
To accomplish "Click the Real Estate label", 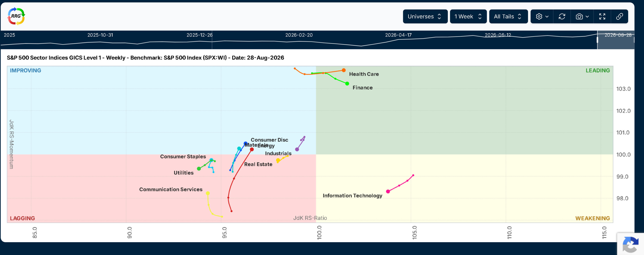I will point(258,164).
